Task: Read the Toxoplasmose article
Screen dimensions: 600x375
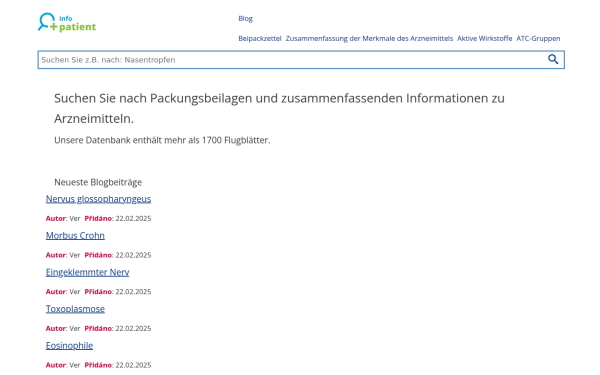Action: 75,309
